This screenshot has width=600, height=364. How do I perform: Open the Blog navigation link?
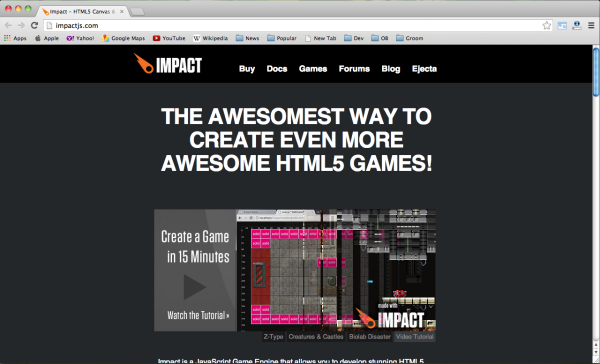(x=391, y=69)
